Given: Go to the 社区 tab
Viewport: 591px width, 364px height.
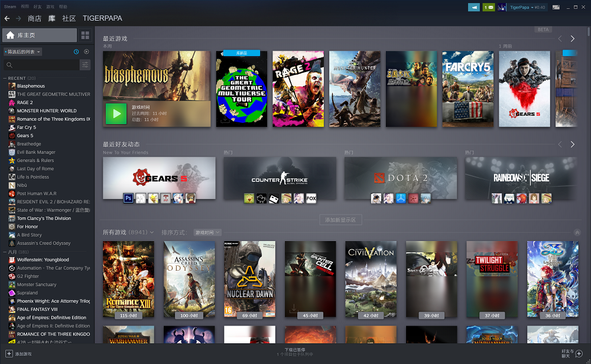Looking at the screenshot, I should pos(69,18).
